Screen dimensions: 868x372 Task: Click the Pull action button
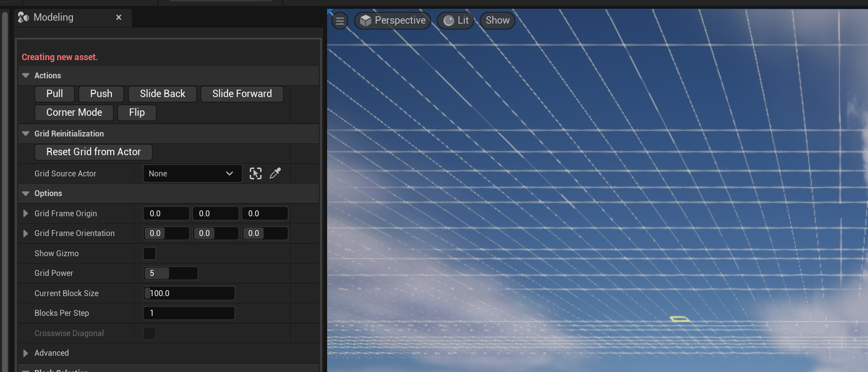click(x=55, y=94)
